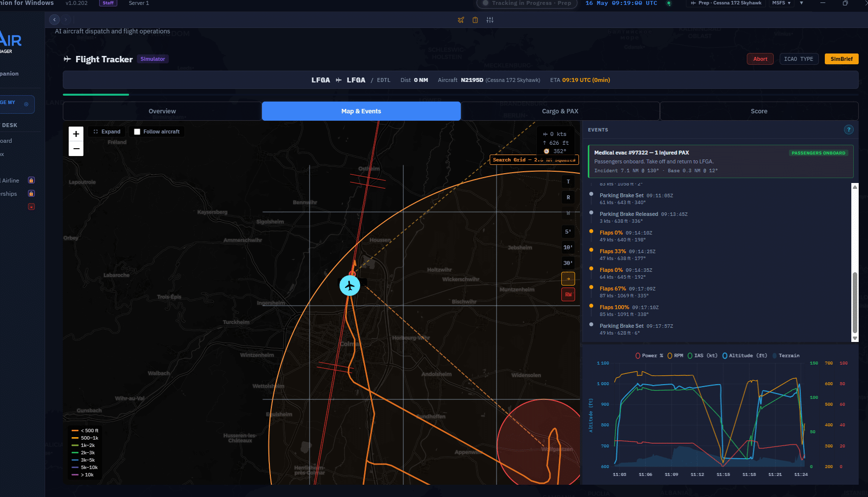Viewport: 868px width, 497px height.
Task: Toggle Altitude (ft) series in chart legend
Action: pyautogui.click(x=744, y=356)
